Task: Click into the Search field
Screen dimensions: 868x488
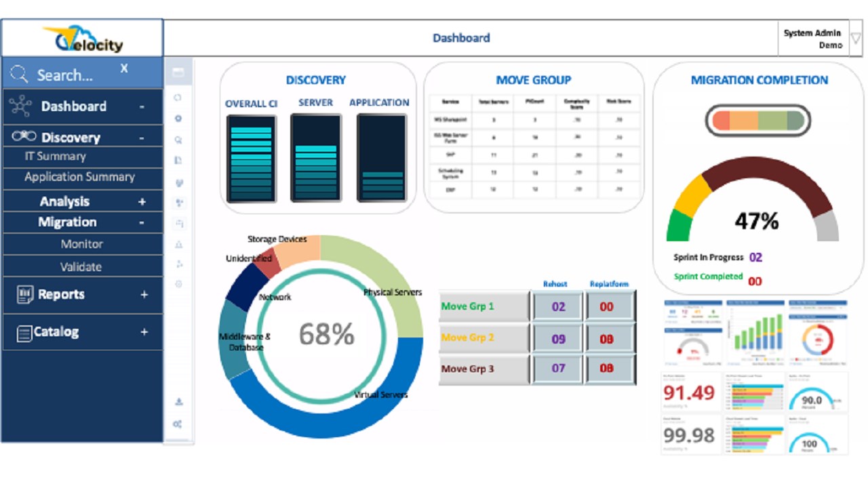Action: tap(82, 73)
